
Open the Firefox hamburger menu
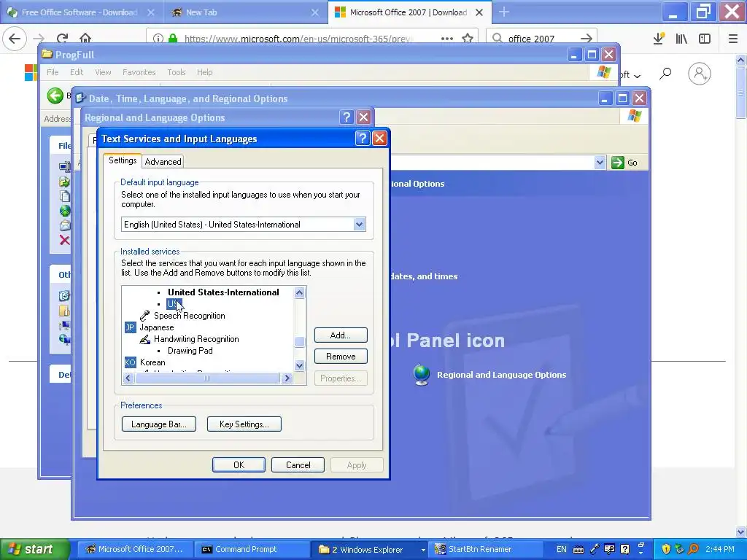(733, 39)
